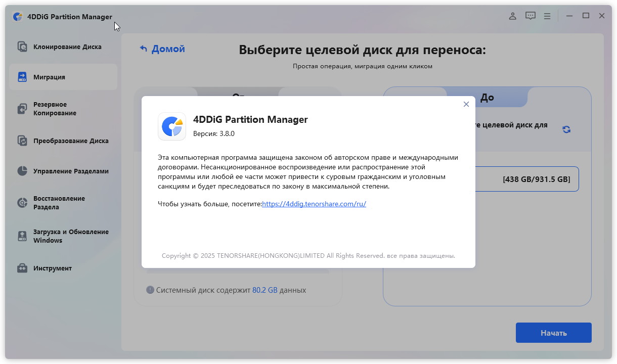This screenshot has width=617, height=364.
Task: Minimize the application window
Action: tap(569, 16)
